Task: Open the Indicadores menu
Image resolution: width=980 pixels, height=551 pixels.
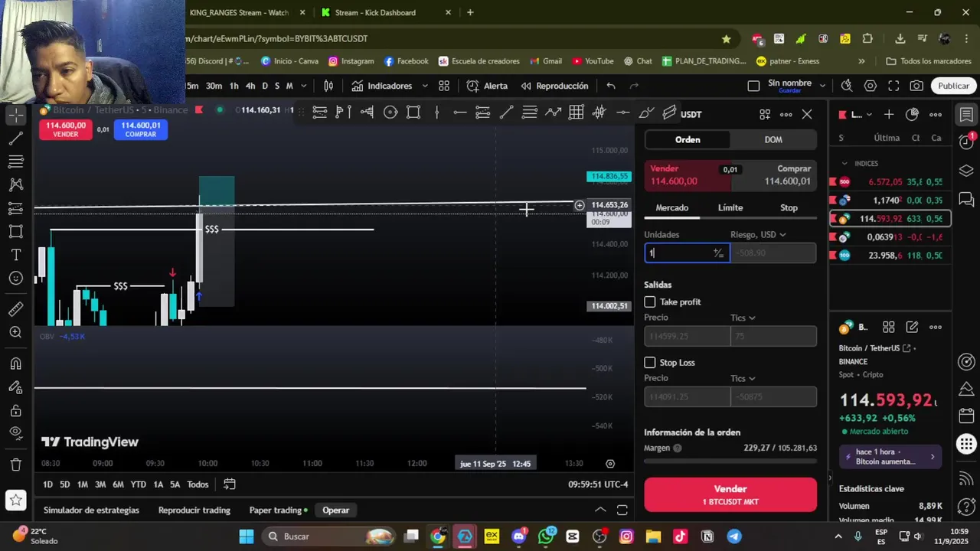Action: [381, 86]
